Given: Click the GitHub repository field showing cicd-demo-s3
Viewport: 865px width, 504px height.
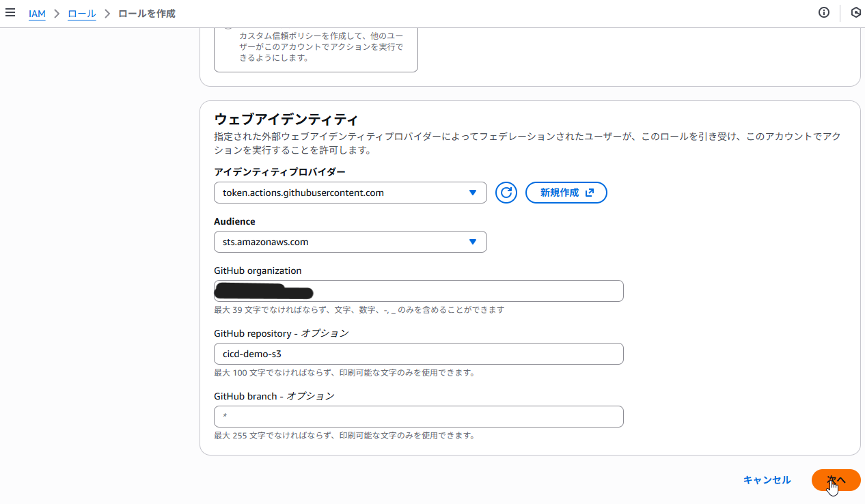Looking at the screenshot, I should click(418, 353).
